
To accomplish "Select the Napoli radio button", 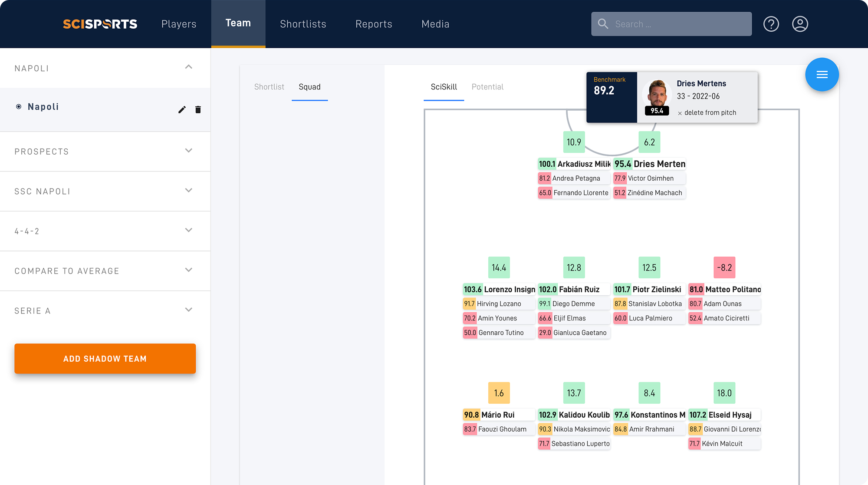I will click(x=19, y=107).
